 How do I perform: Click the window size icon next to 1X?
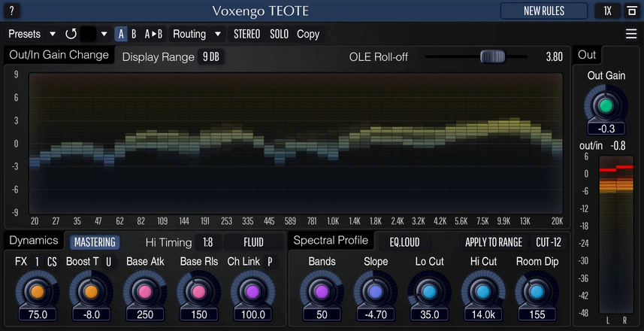(631, 11)
